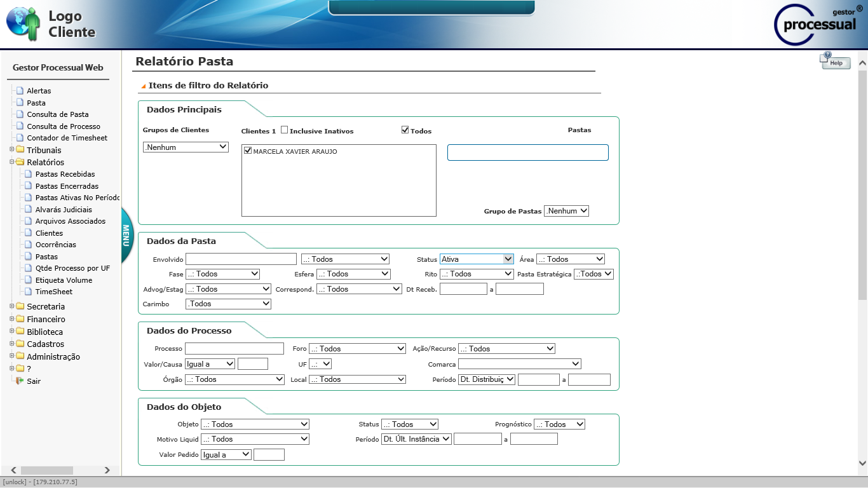Click the page icon beside Alvarás Judiciais
This screenshot has width=868, height=488.
point(29,210)
